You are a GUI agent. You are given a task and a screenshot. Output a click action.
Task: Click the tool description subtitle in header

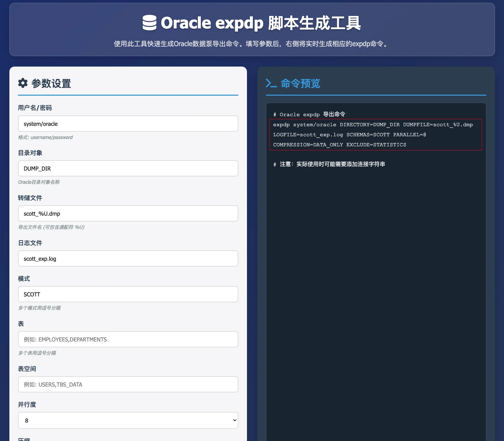click(x=252, y=44)
